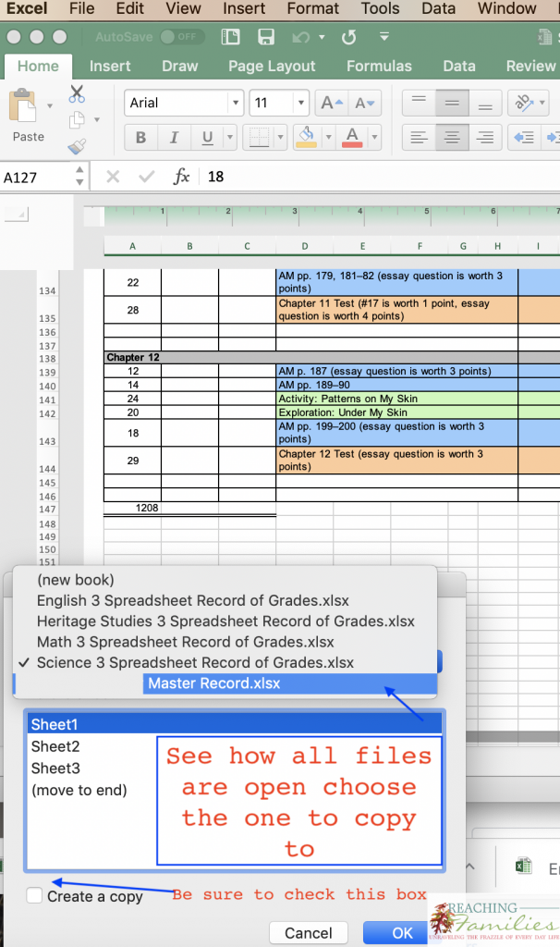Align text left
This screenshot has height=947, width=560.
tap(419, 138)
